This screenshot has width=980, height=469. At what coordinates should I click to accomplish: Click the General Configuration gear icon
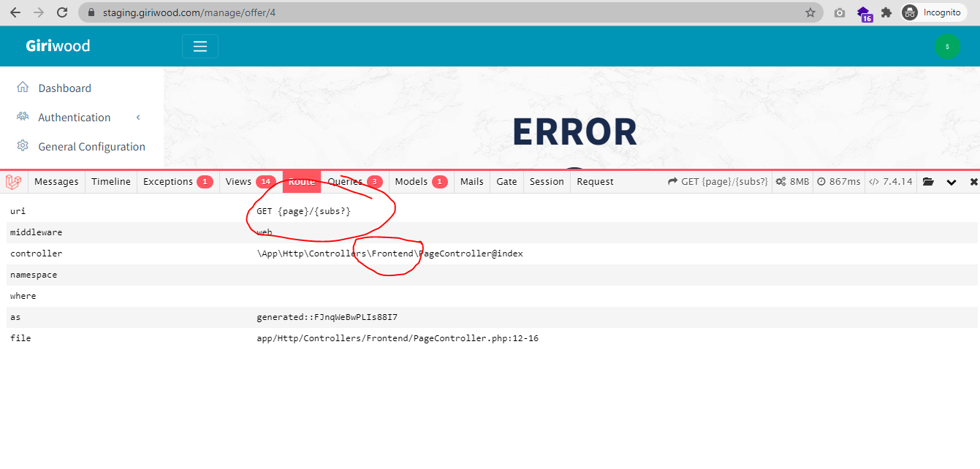(x=22, y=146)
